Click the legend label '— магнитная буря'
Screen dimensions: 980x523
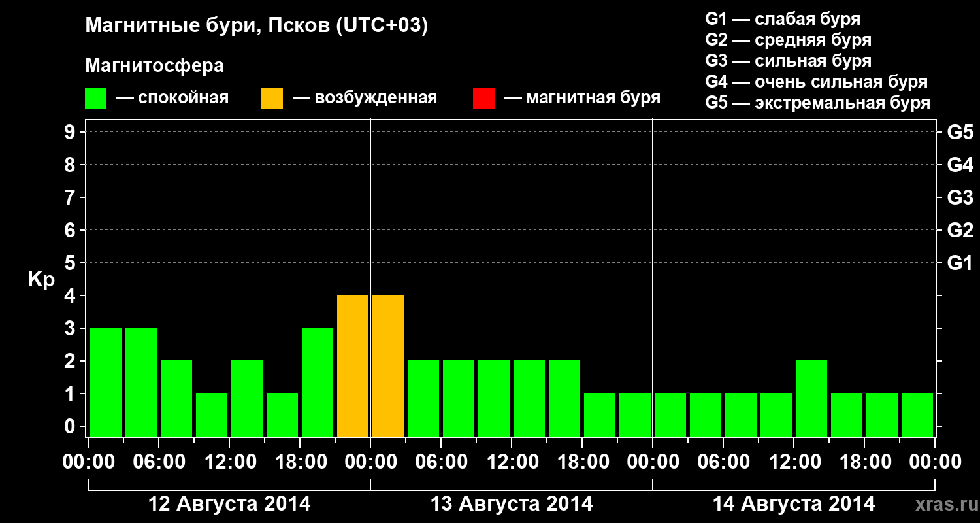click(x=583, y=98)
